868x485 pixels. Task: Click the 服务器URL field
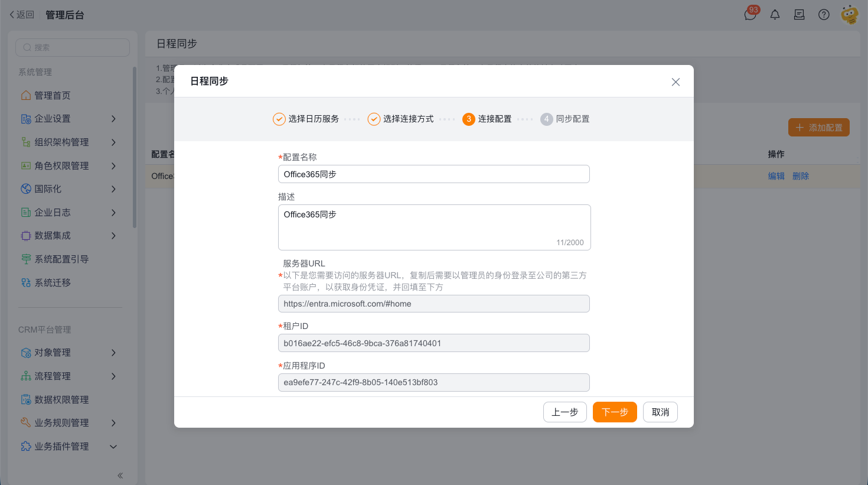click(434, 304)
